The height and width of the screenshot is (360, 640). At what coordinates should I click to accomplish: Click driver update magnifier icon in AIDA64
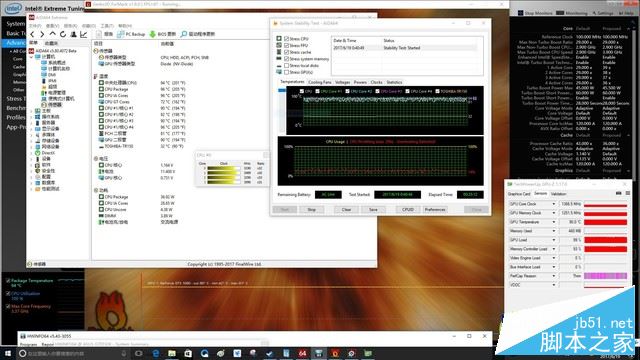click(184, 34)
